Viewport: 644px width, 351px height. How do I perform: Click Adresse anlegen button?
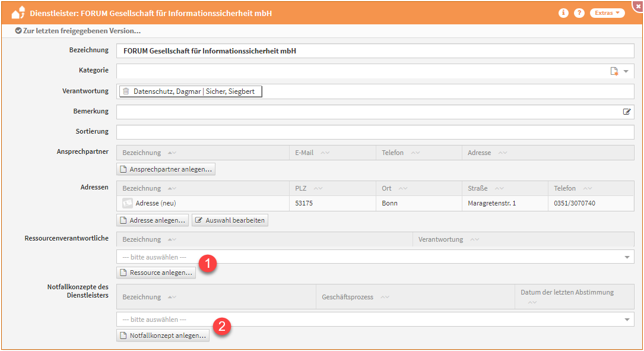[x=153, y=220]
